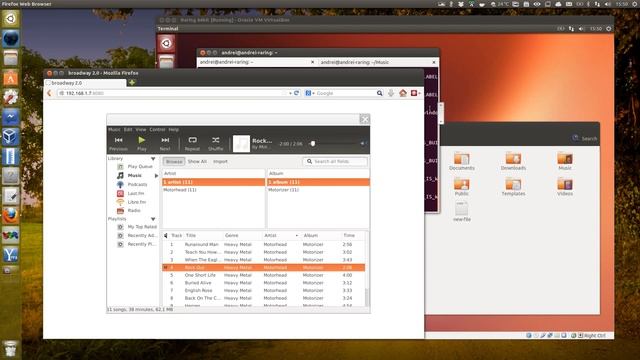Sort tracks by the Artist column header
This screenshot has height=360, width=640.
tap(281, 236)
